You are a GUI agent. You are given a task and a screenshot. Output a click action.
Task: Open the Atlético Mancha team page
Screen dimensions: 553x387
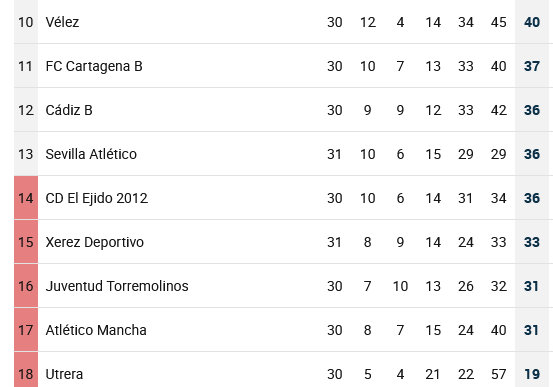pos(96,330)
